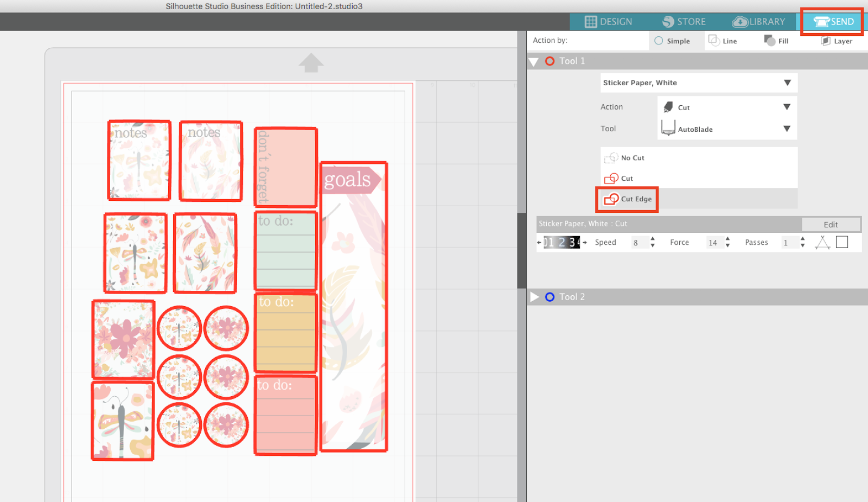The width and height of the screenshot is (868, 502).
Task: Click the Edit button for Sticker Paper settings
Action: tap(831, 224)
